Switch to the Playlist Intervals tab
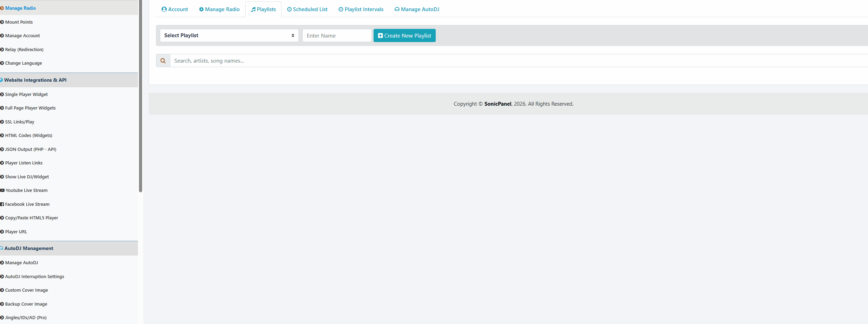Image resolution: width=868 pixels, height=324 pixels. click(x=361, y=9)
